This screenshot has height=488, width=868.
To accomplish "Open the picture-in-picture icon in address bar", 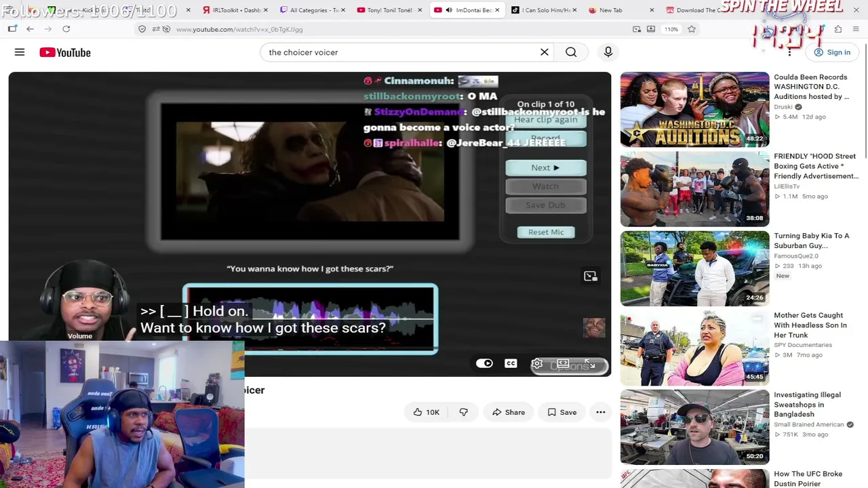I will (637, 29).
